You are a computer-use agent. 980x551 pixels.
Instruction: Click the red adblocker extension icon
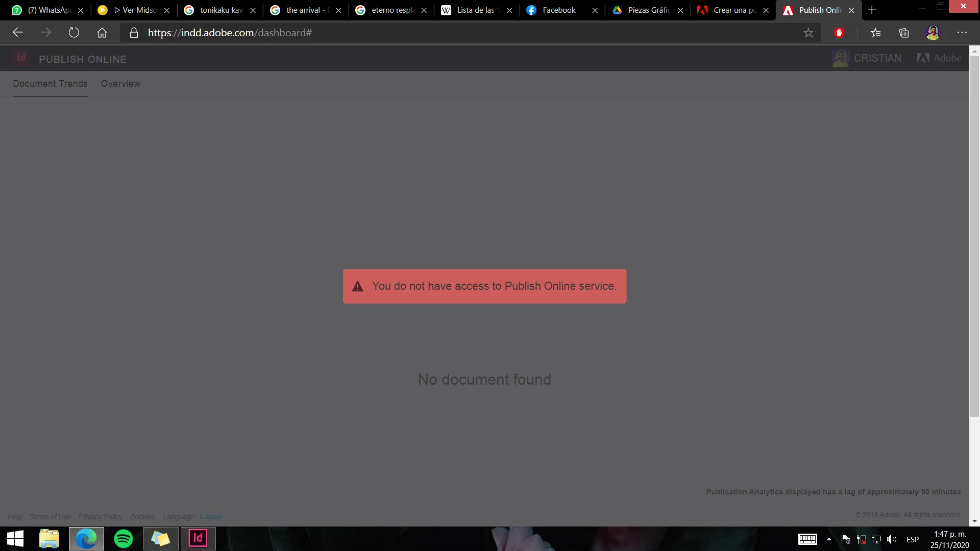click(839, 33)
